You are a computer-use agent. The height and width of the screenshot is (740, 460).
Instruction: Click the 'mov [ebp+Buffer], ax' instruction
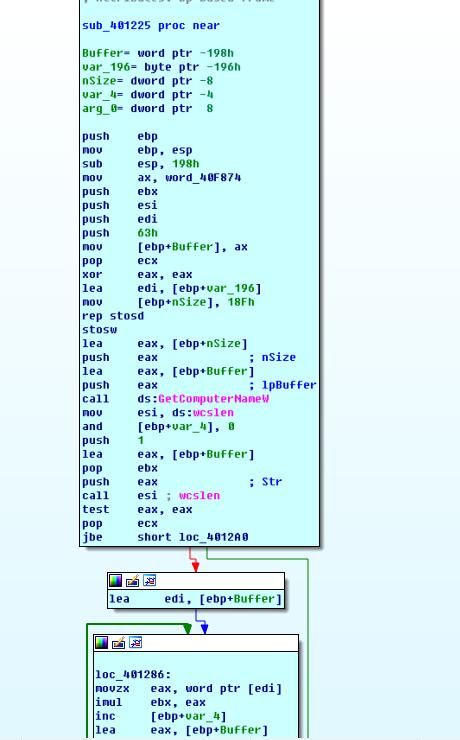(x=165, y=247)
